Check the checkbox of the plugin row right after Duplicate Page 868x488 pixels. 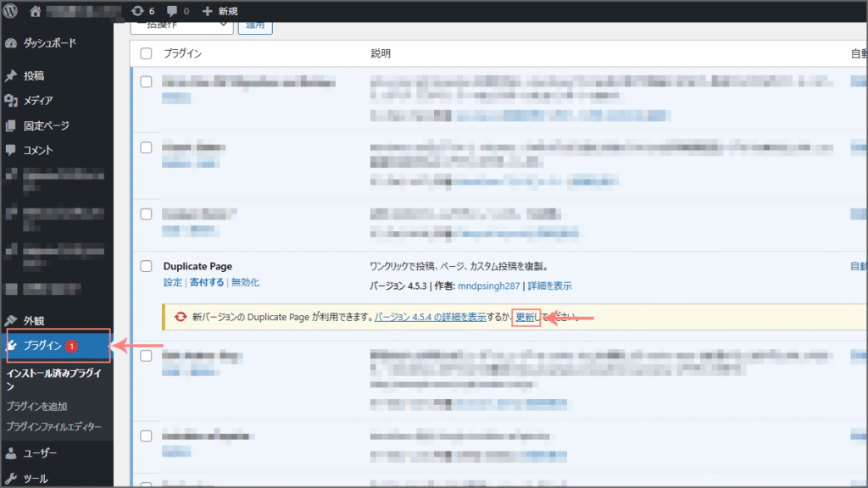[146, 356]
